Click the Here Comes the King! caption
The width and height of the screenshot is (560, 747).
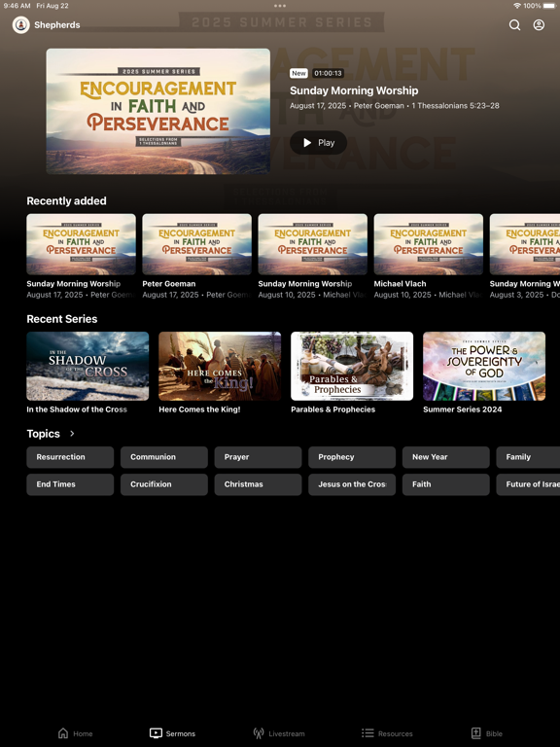click(x=199, y=409)
